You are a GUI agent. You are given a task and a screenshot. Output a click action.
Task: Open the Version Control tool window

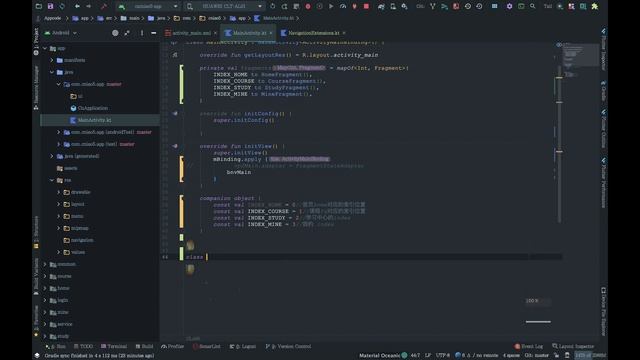pyautogui.click(x=288, y=346)
